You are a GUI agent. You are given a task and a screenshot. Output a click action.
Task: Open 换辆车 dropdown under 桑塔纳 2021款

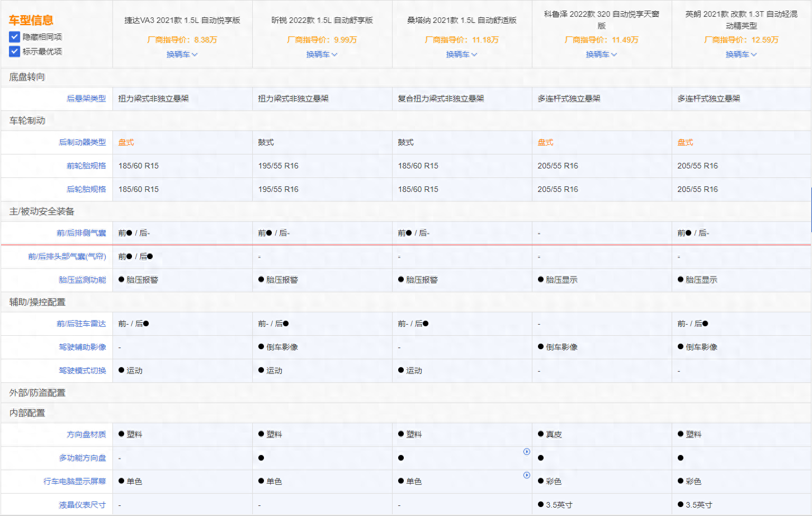click(462, 54)
